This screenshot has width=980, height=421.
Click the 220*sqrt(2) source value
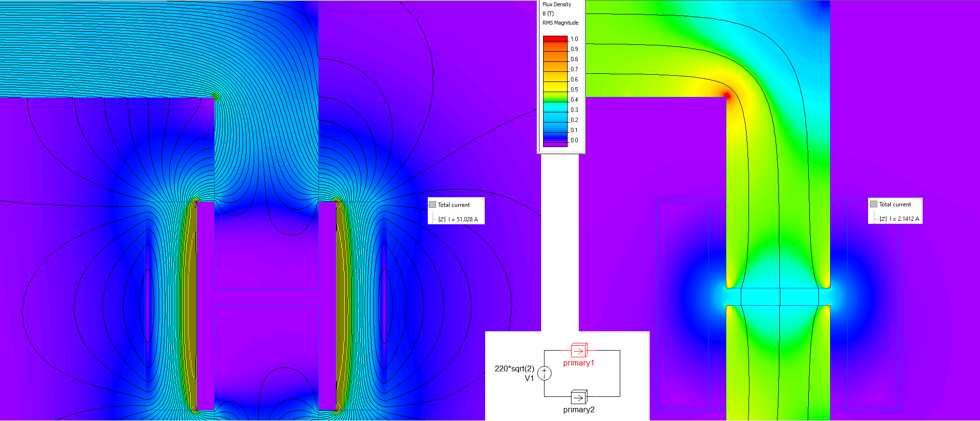tap(514, 368)
